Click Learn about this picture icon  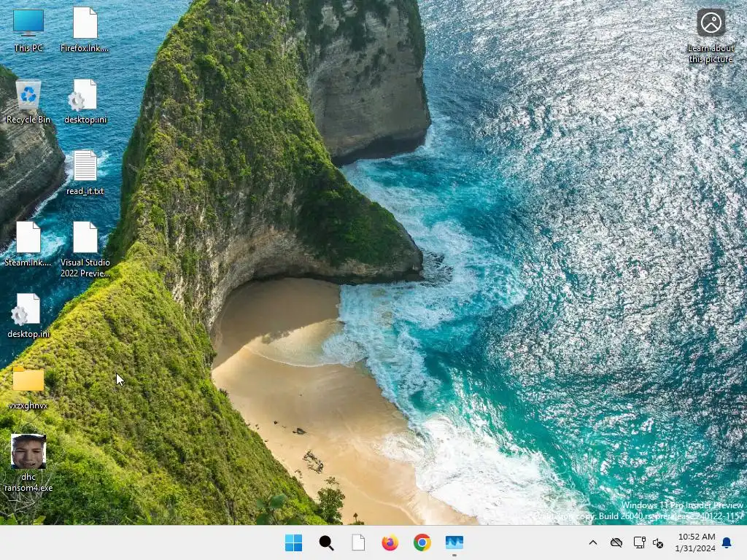(x=711, y=36)
